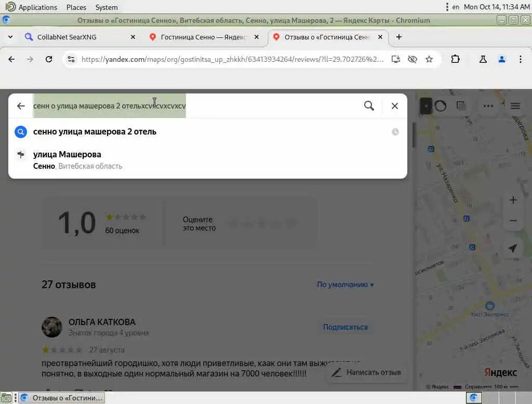The width and height of the screenshot is (532, 404).
Task: Click the crossed-out eye privacy icon
Action: click(x=412, y=59)
